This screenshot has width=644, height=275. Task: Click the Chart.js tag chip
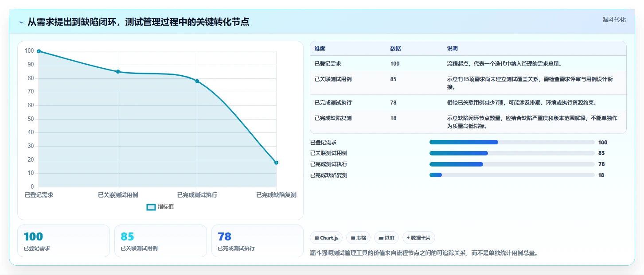click(326, 238)
